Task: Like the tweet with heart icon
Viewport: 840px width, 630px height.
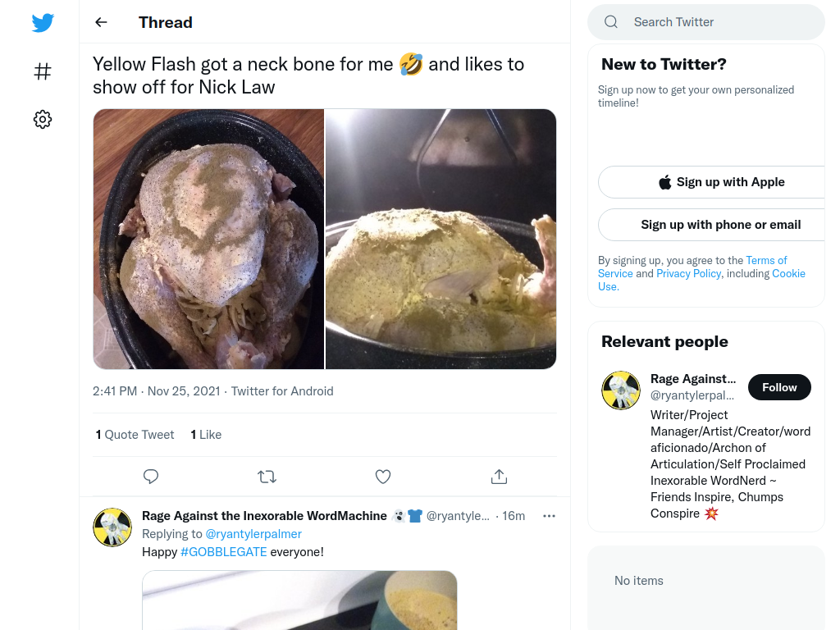Action: [x=383, y=477]
